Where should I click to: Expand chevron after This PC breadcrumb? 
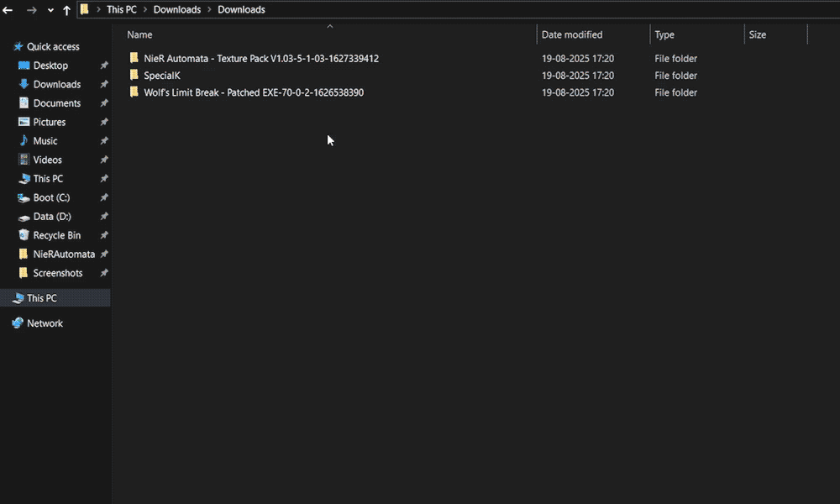tap(145, 9)
